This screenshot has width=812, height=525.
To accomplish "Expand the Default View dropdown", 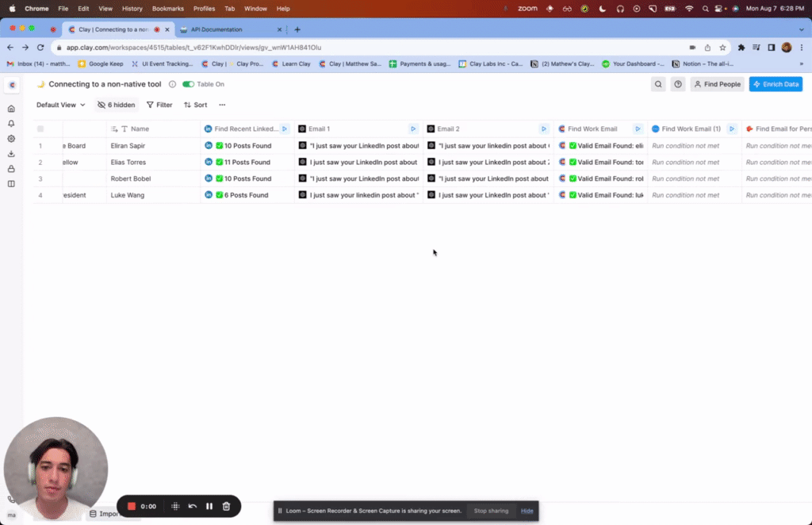I will click(x=61, y=105).
